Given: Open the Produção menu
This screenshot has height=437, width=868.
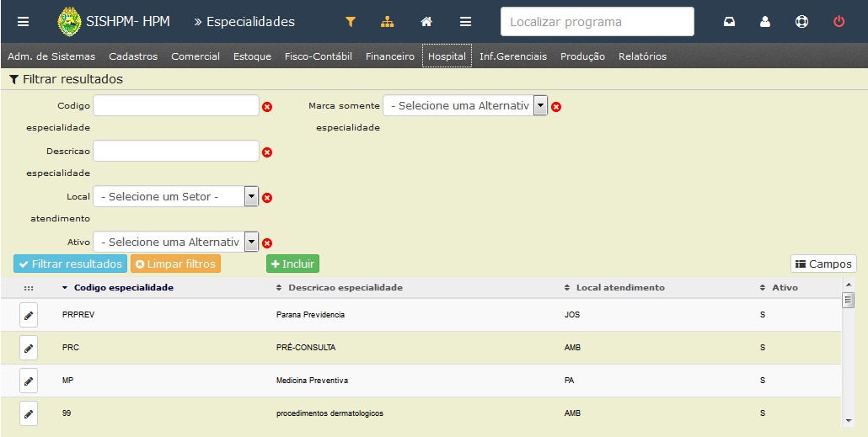Looking at the screenshot, I should click(582, 56).
